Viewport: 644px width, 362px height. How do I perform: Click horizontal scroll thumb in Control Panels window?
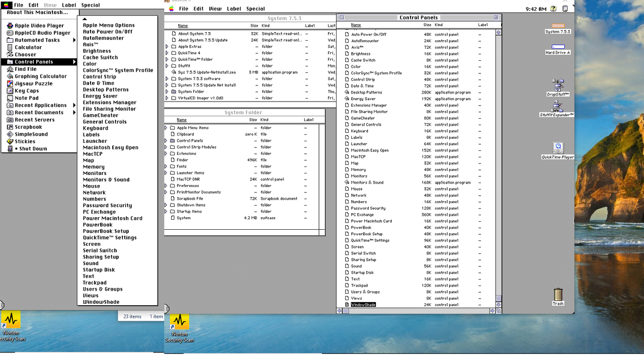346,311
